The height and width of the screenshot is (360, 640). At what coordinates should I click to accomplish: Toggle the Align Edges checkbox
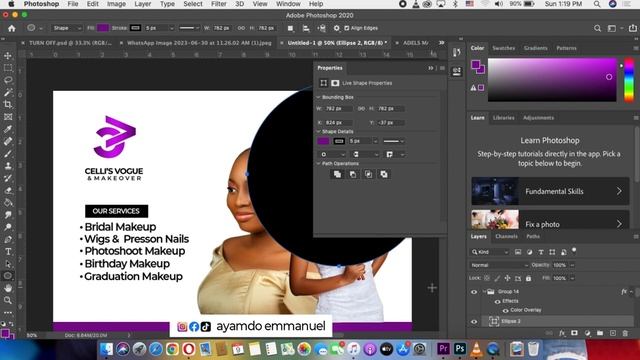(x=347, y=28)
